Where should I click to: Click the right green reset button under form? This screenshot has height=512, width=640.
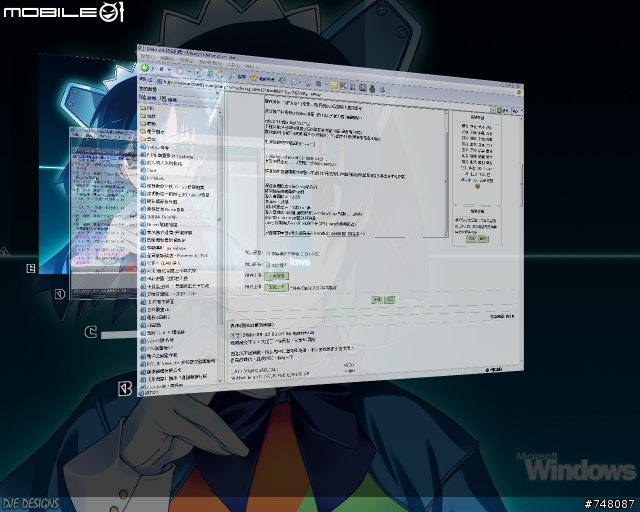tap(390, 300)
